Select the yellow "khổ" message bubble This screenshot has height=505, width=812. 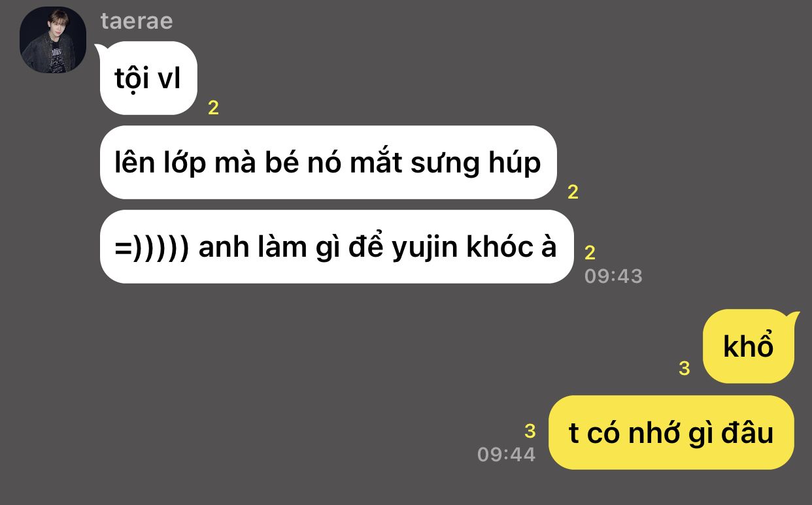point(749,346)
